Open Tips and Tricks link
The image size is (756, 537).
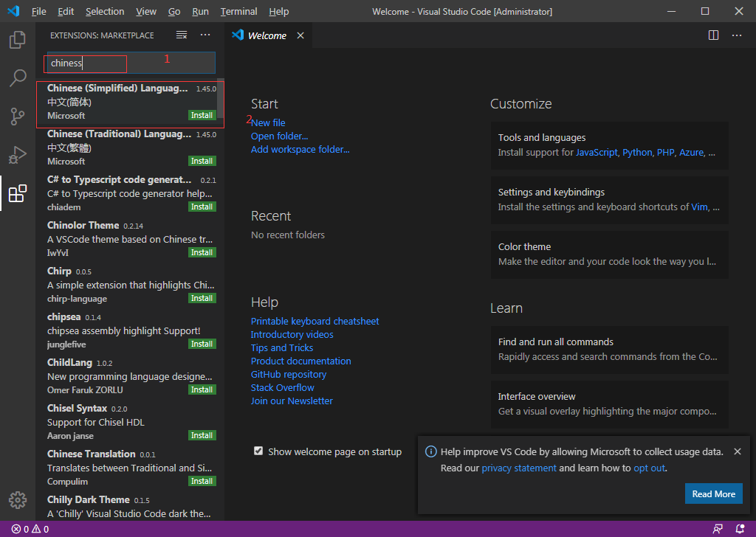coord(281,347)
